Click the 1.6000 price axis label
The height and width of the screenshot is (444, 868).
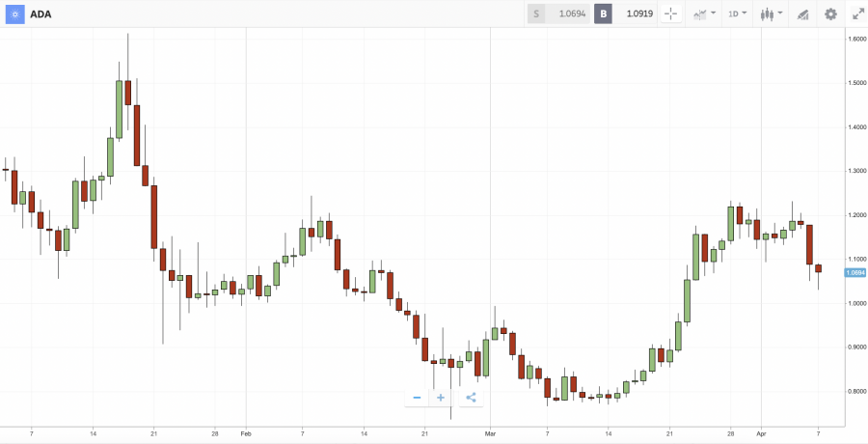point(857,39)
